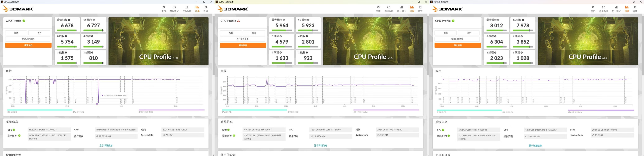
Task: Click orange 再次运行 button in i5-12600KF window
Action: pyautogui.click(x=457, y=45)
